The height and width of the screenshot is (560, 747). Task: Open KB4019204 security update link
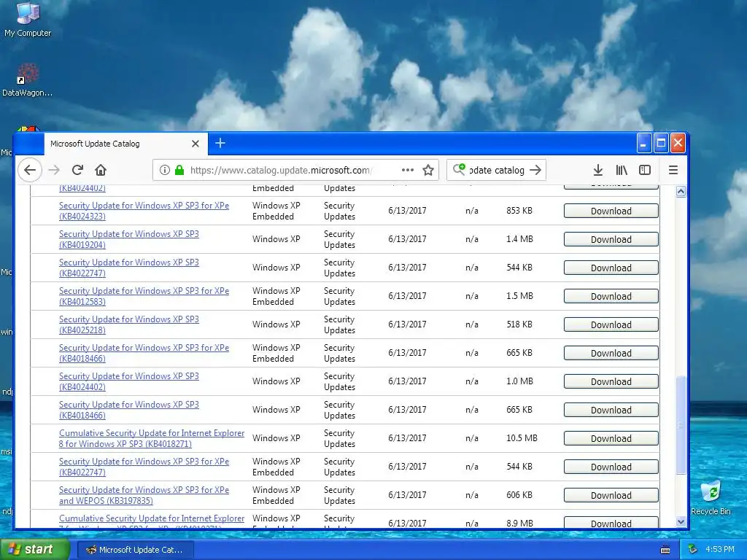click(x=128, y=239)
